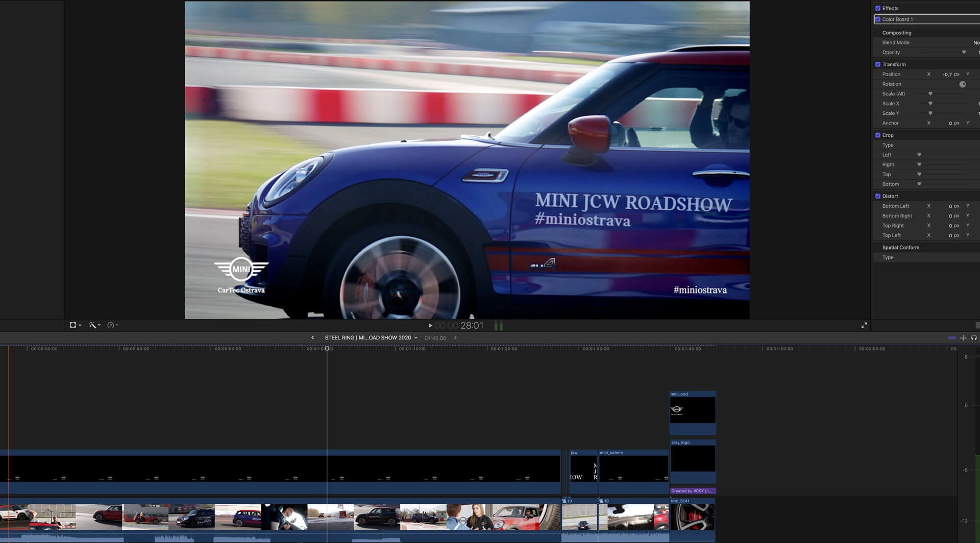Select the arsy_logo clip
This screenshot has width=980, height=543.
693,461
